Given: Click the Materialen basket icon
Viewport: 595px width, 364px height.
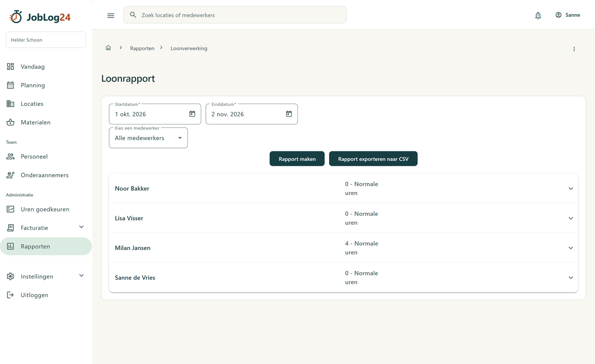Looking at the screenshot, I should [10, 122].
